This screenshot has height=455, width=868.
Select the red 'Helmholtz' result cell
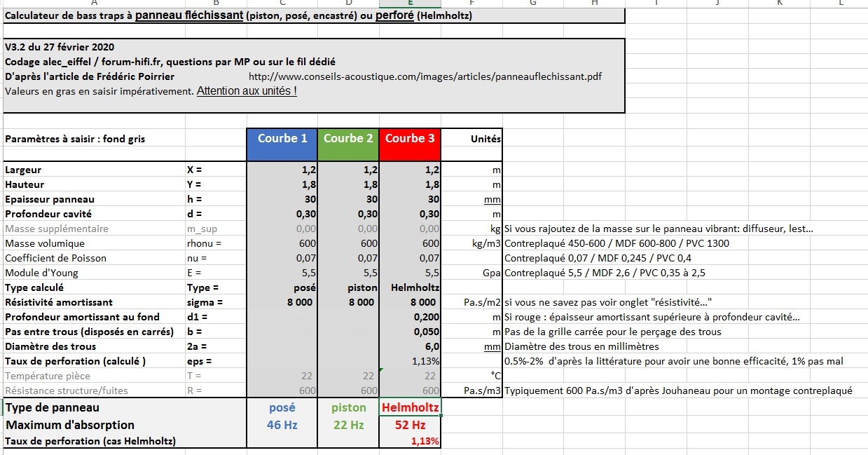[x=410, y=407]
